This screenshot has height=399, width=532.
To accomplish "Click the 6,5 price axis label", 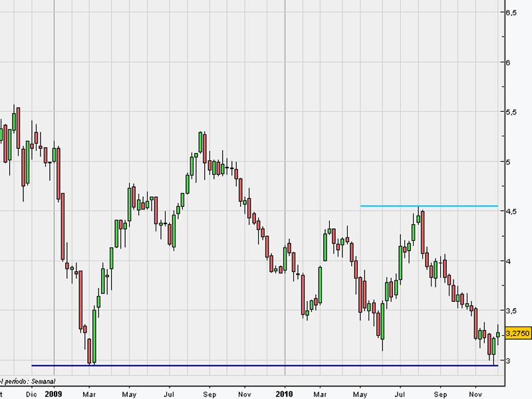I will tap(511, 13).
